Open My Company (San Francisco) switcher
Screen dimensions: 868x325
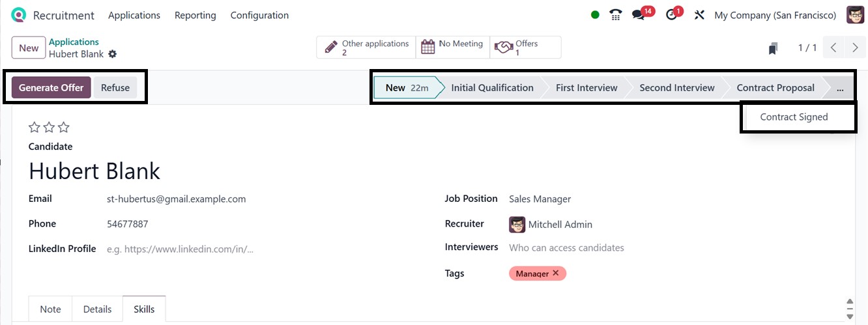pos(775,15)
